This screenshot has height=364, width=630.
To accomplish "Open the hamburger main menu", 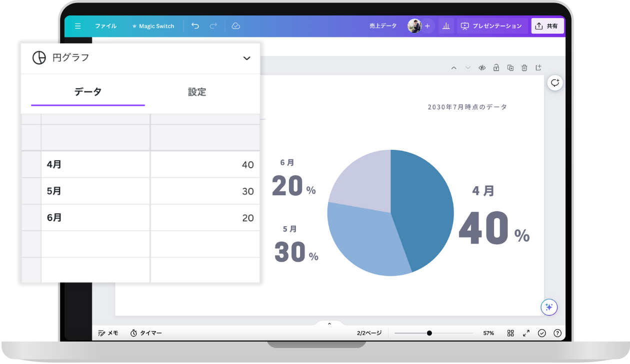I will click(77, 26).
